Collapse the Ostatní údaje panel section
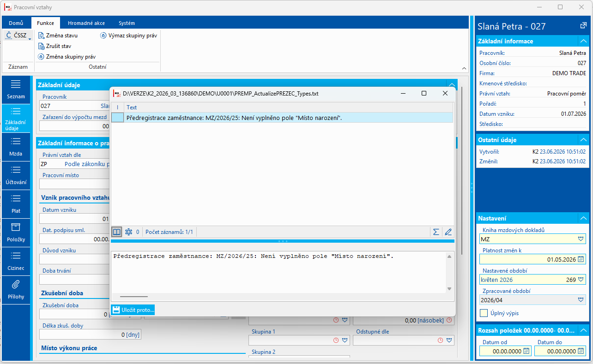This screenshot has width=593, height=364. click(583, 140)
